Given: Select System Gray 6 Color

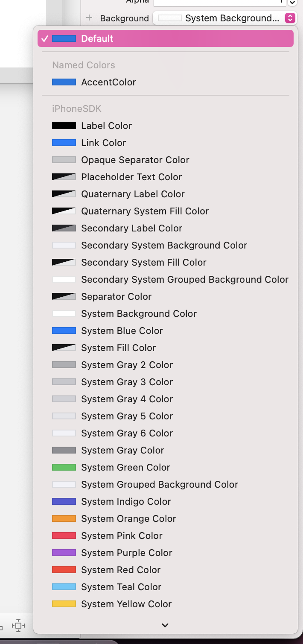Looking at the screenshot, I should (x=166, y=433).
